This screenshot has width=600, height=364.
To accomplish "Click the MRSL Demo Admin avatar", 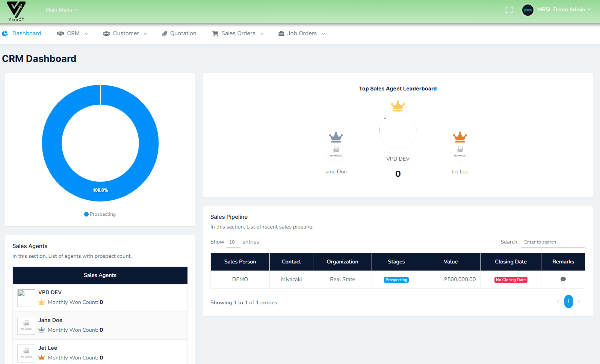I will point(528,10).
